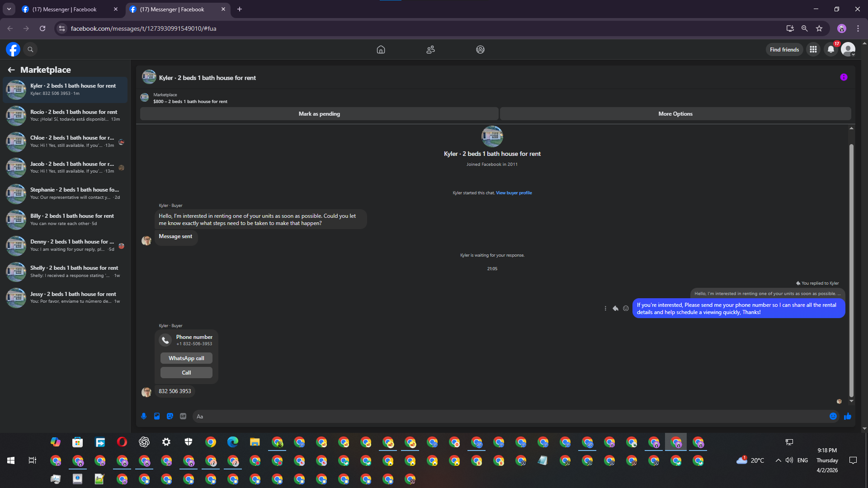Launch Microsoft Edge from the taskbar
This screenshot has height=488, width=868.
pyautogui.click(x=233, y=442)
